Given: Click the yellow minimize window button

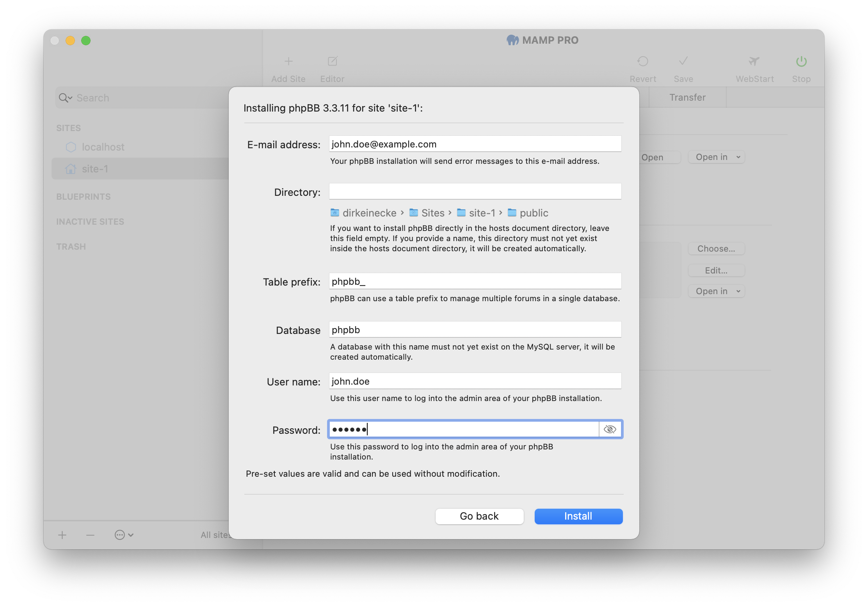Looking at the screenshot, I should 70,41.
